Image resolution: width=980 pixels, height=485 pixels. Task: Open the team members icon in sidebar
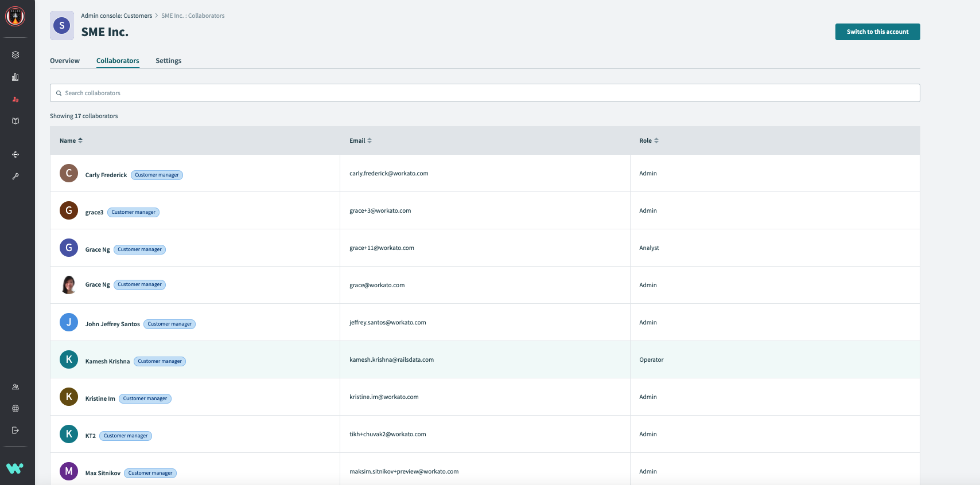coord(15,387)
